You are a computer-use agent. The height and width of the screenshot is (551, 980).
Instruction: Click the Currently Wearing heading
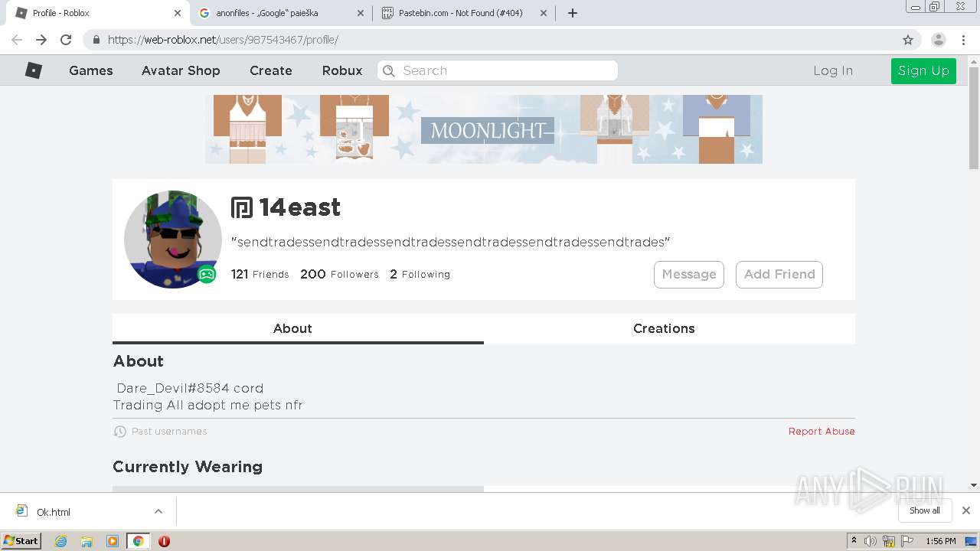(x=188, y=467)
